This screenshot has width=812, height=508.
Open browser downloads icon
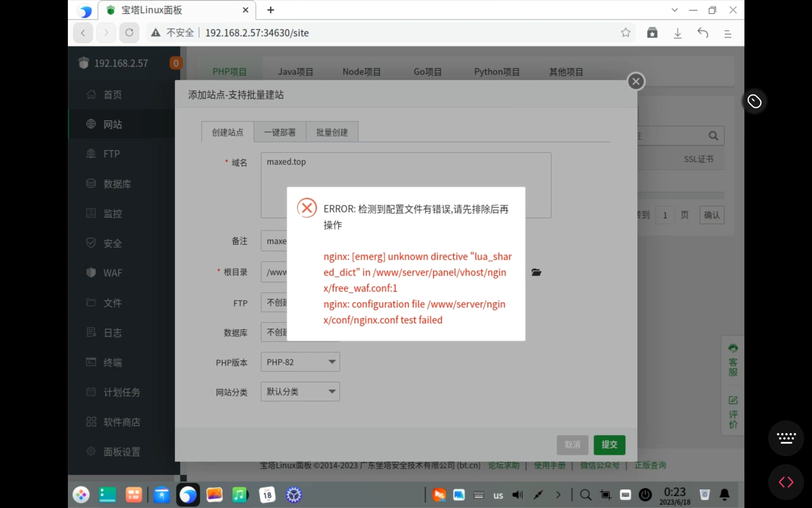click(678, 33)
